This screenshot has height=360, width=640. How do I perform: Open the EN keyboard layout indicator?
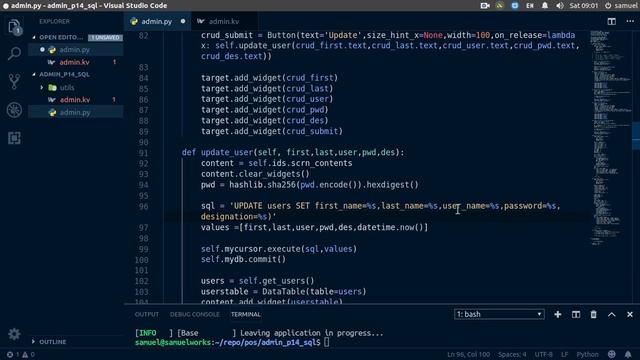(x=530, y=6)
